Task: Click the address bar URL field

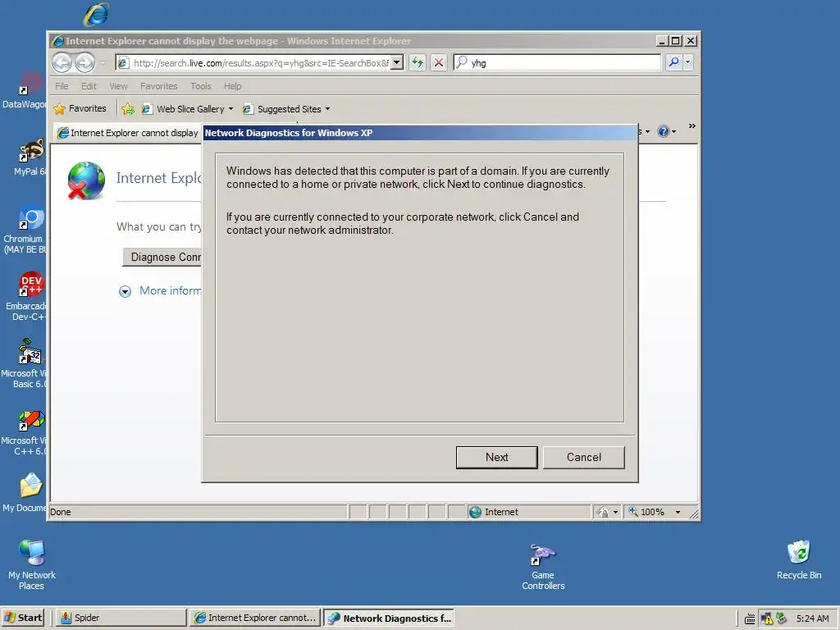Action: (x=260, y=63)
